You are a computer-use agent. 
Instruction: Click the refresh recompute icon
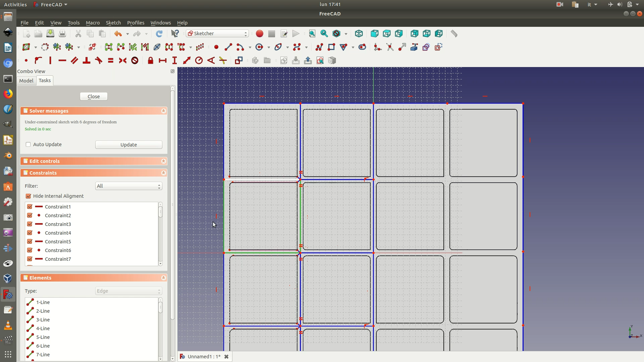coord(159,34)
